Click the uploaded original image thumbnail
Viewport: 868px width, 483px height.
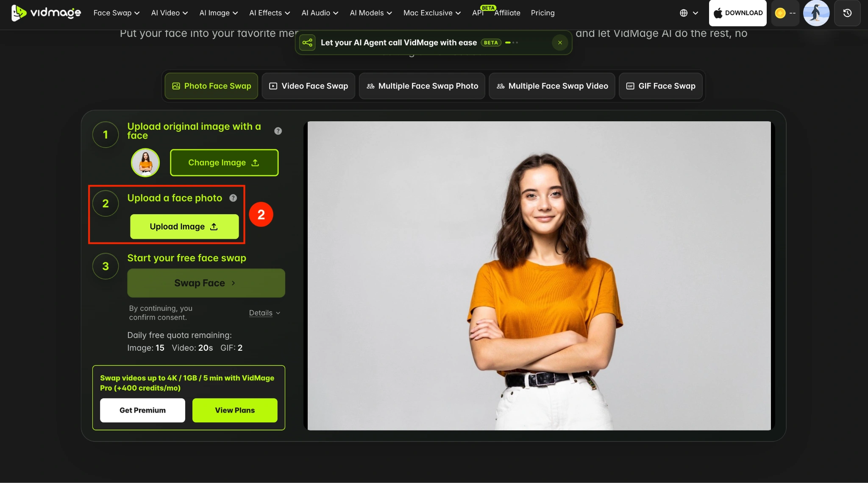click(145, 162)
